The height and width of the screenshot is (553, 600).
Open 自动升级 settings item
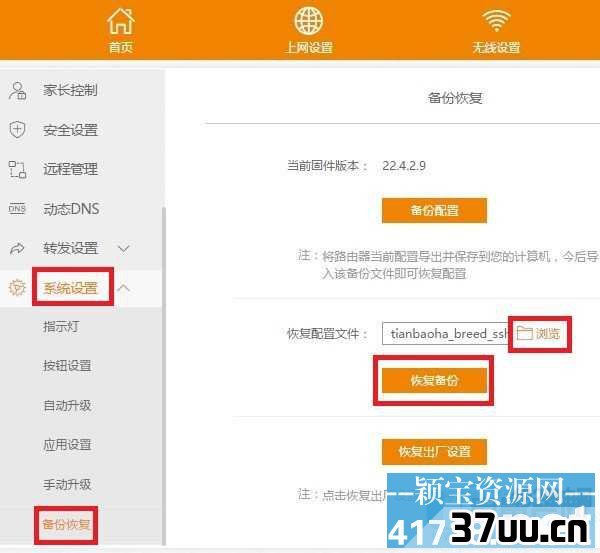[67, 405]
